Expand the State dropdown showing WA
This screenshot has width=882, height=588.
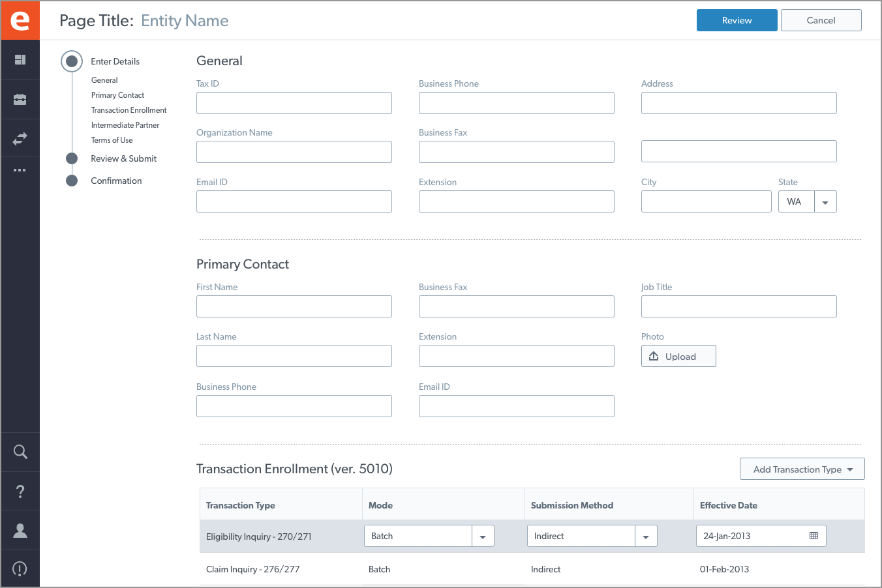click(x=825, y=202)
